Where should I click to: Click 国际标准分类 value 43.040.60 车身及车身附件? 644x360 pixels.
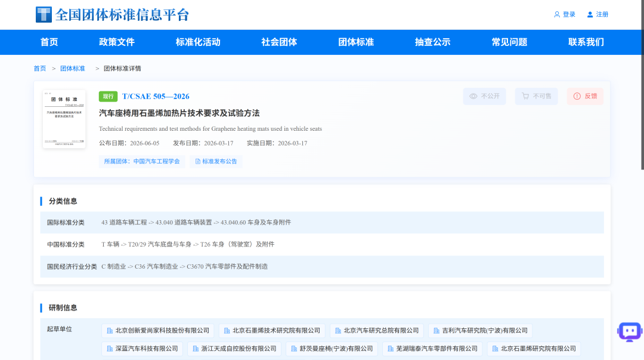coord(256,223)
